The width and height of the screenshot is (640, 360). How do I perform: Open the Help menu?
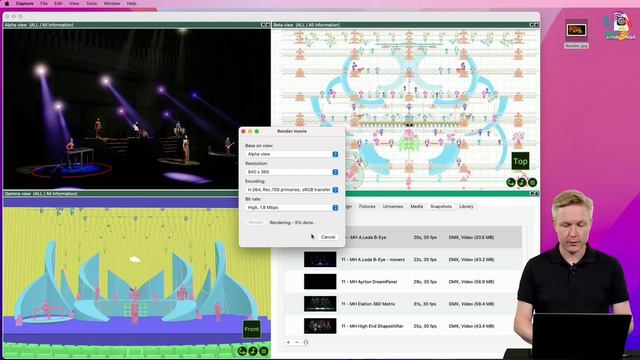pyautogui.click(x=131, y=3)
